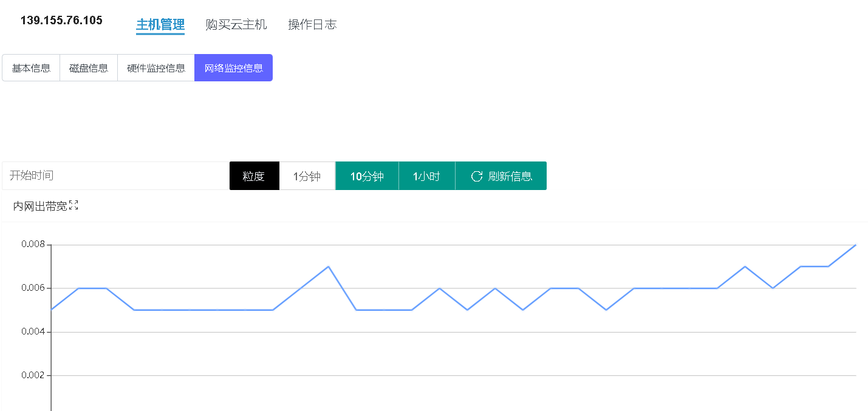Image resolution: width=868 pixels, height=411 pixels.
Task: Expand 内网出带宽 chart to fullscreen
Action: (x=73, y=206)
